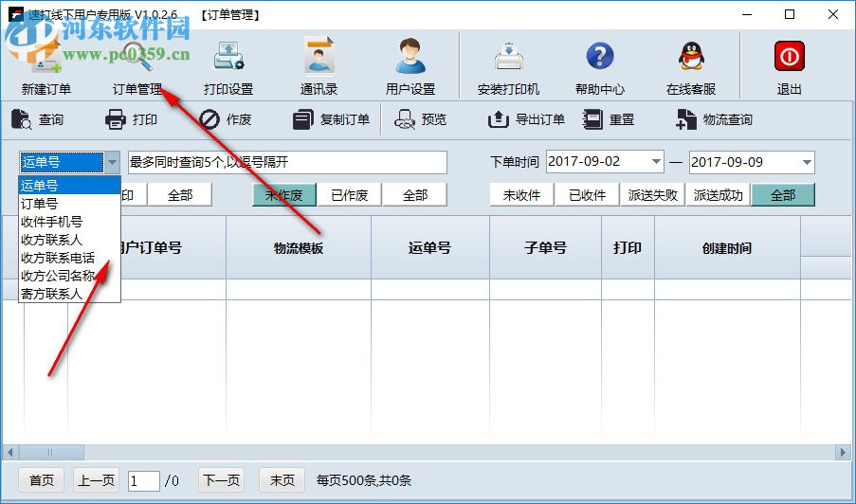Image resolution: width=856 pixels, height=504 pixels.
Task: Choose 收方公司名称 in the dropdown list
Action: click(x=69, y=276)
